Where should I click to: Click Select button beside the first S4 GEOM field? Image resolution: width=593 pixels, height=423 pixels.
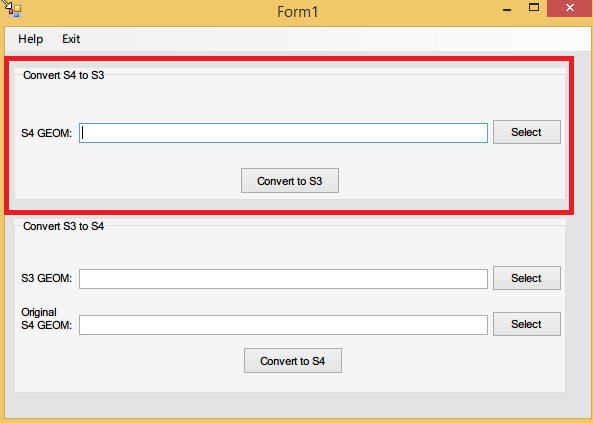coord(527,132)
